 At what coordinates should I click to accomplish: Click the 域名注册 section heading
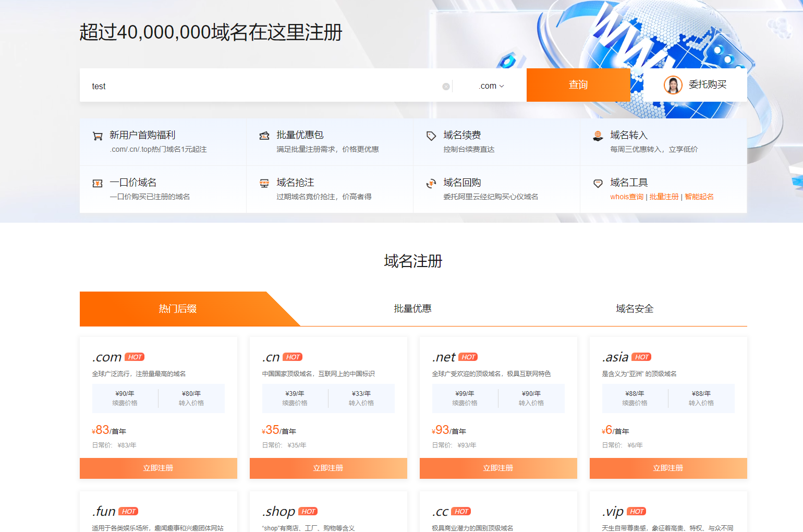[413, 261]
